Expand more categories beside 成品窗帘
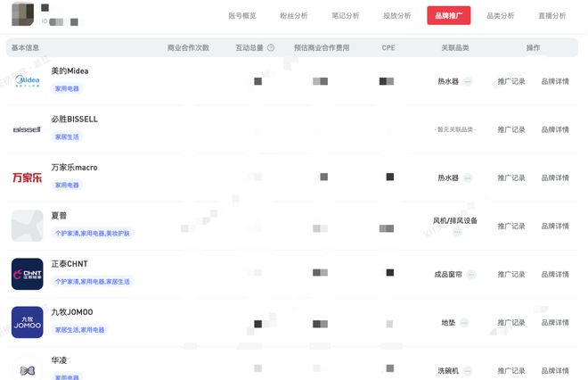This screenshot has height=380, width=588. click(x=471, y=275)
